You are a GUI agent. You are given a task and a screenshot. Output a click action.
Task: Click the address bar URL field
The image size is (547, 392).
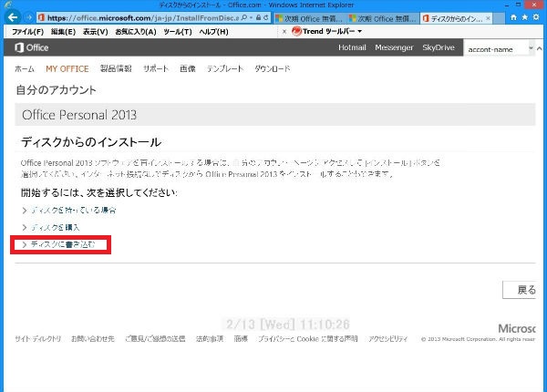(x=143, y=18)
